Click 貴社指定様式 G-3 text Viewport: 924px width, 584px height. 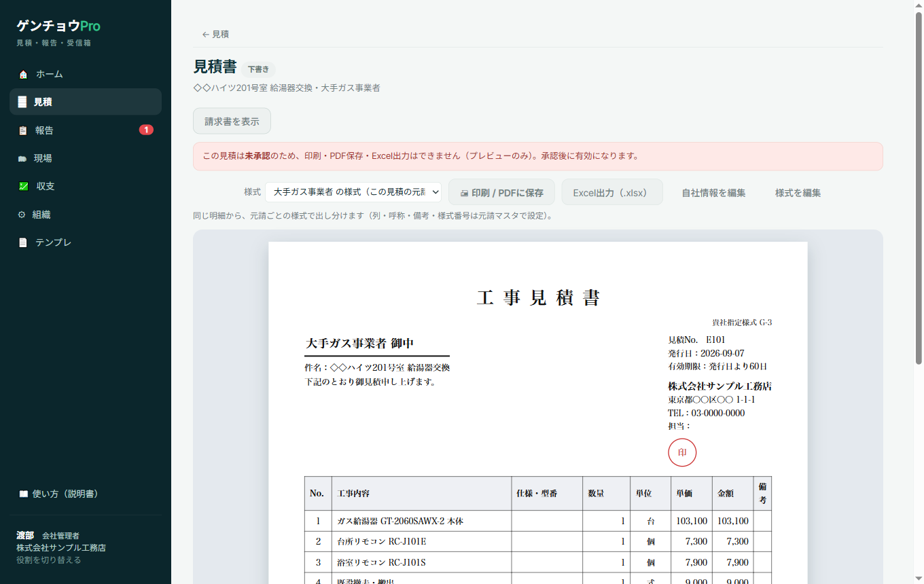pyautogui.click(x=742, y=323)
